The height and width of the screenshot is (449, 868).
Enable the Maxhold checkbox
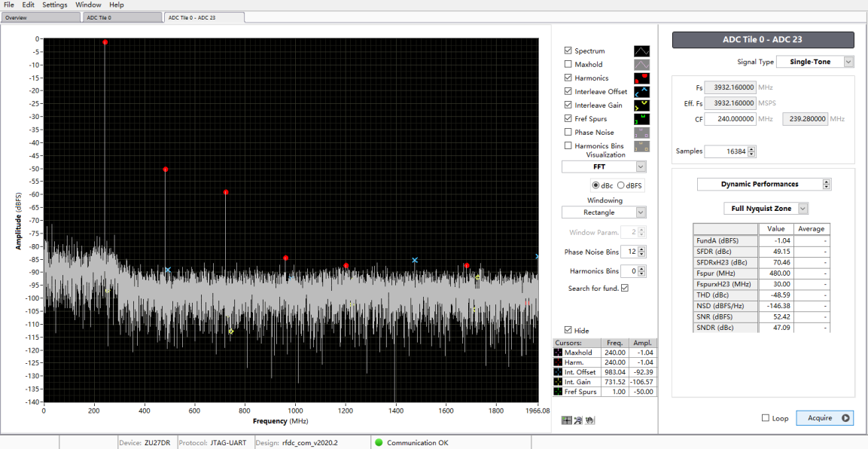[x=568, y=65]
